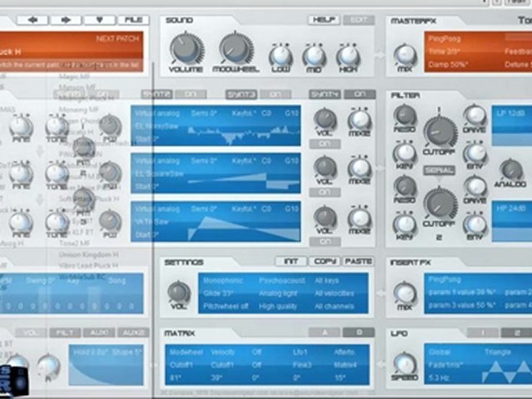This screenshot has height=399, width=532.
Task: Click filter 2 DRIVE knob
Action: click(475, 187)
